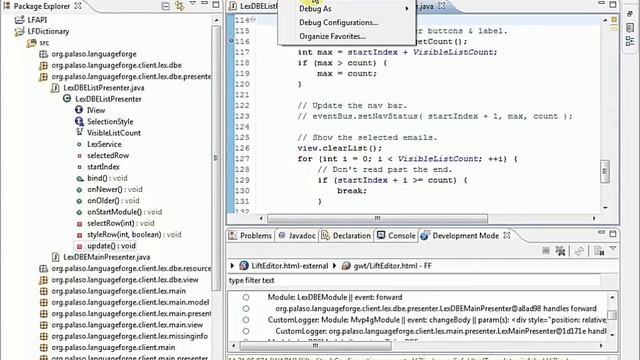The image size is (640, 360).
Task: Click terminate launch icon in Development Mode
Action: pyautogui.click(x=546, y=251)
